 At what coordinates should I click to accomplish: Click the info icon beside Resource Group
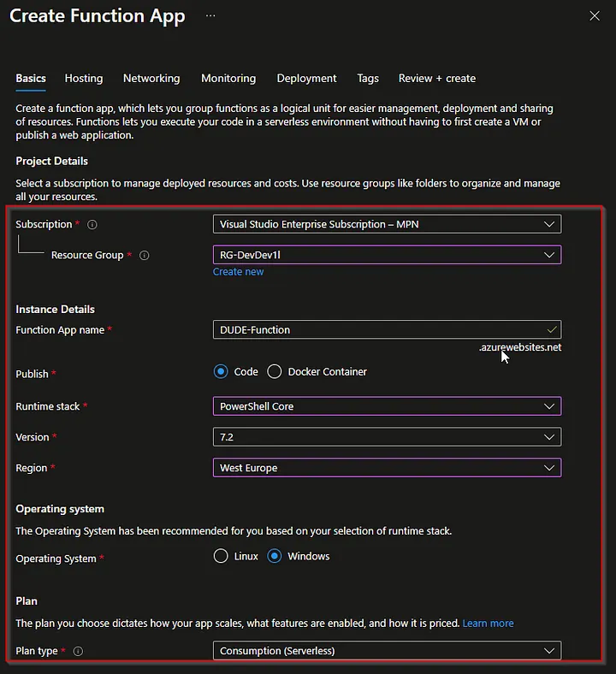tap(144, 256)
